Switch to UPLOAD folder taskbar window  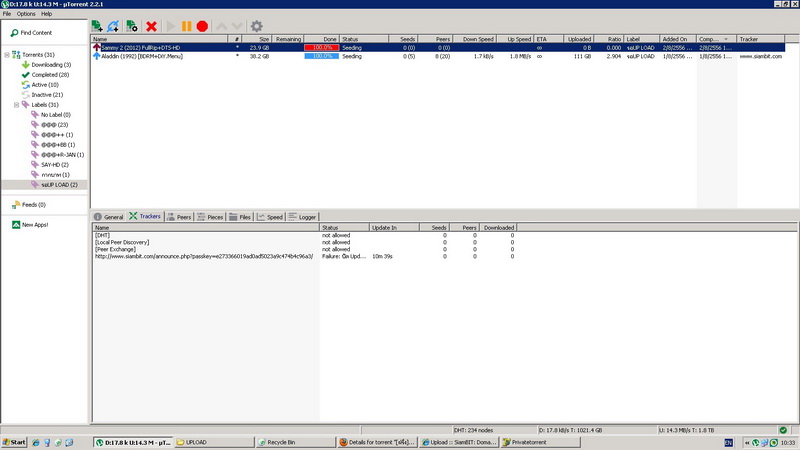click(214, 442)
